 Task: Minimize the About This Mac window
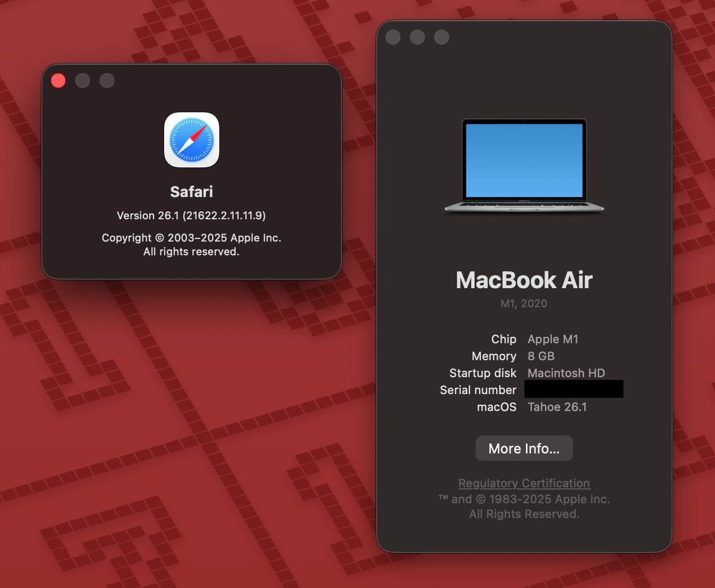pyautogui.click(x=417, y=37)
